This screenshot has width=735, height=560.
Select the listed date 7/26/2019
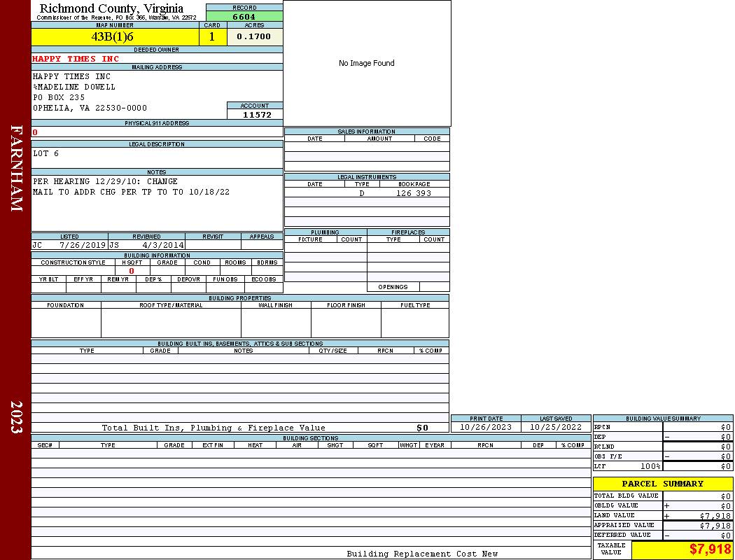[x=82, y=246]
